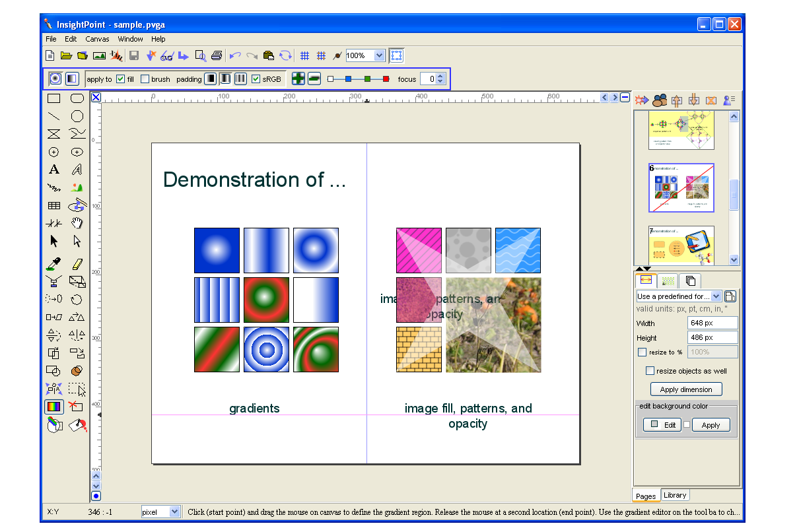Add a gradient stop with green plus
This screenshot has height=532, width=799.
[298, 79]
